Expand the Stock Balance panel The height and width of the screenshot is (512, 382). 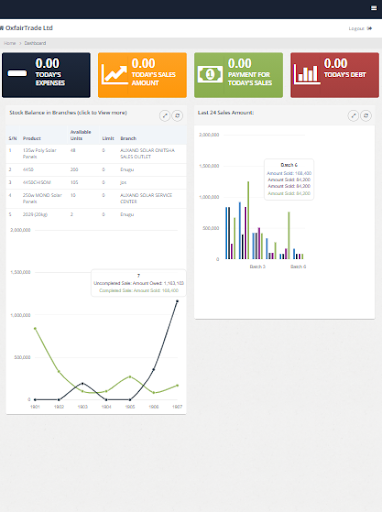coord(165,116)
